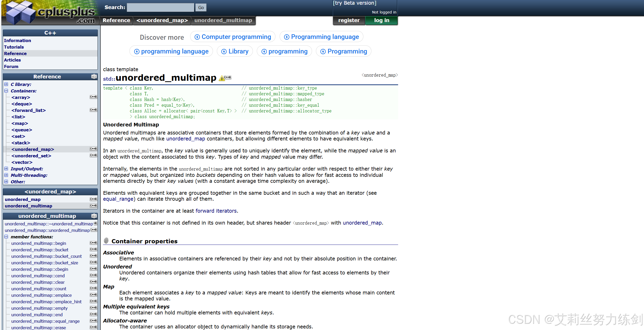Click the C++11 badge beside <forward_list>
This screenshot has width=644, height=330.
(x=93, y=110)
